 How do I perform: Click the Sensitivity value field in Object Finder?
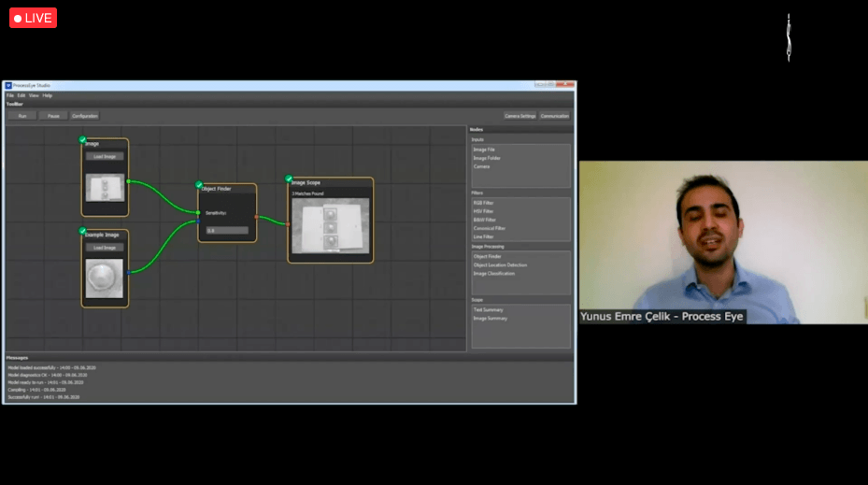[x=227, y=230]
